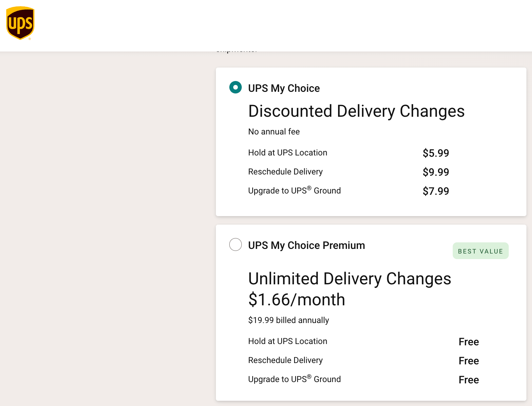Click "Free" next to Premium Reschedule Delivery
Screen dimensions: 532x406
468,361
